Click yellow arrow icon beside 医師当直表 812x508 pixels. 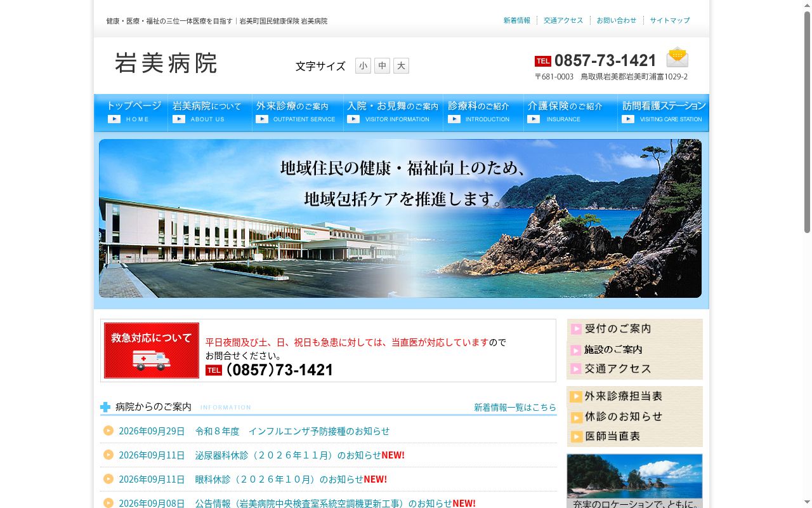[x=576, y=437]
